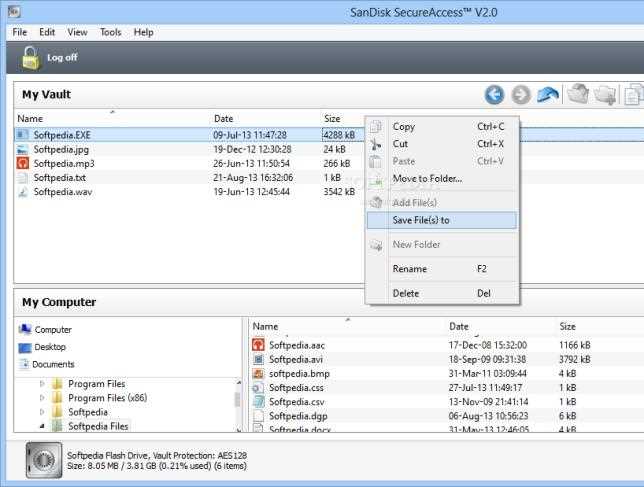
Task: Click Softpedia.avi video icon
Action: coord(258,359)
